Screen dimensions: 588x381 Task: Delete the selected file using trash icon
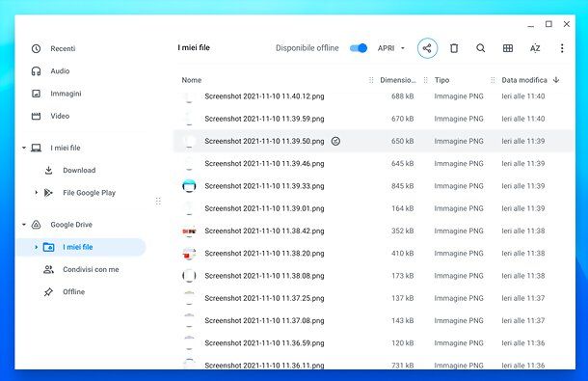(454, 48)
